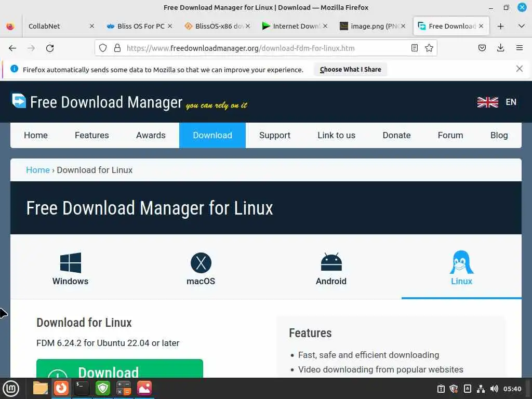Open the network connections tray icon
532x399 pixels.
pos(481,389)
